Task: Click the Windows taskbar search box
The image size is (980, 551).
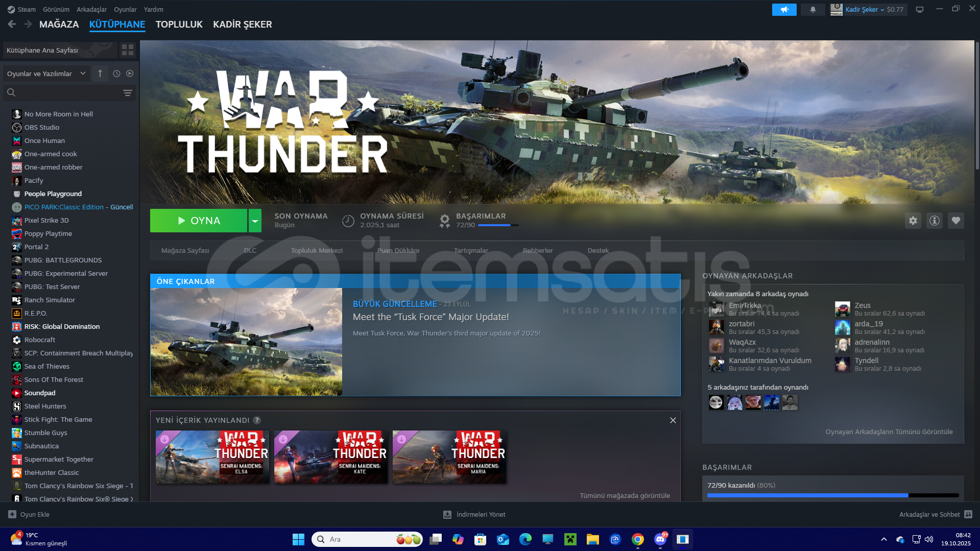Action: click(x=367, y=539)
